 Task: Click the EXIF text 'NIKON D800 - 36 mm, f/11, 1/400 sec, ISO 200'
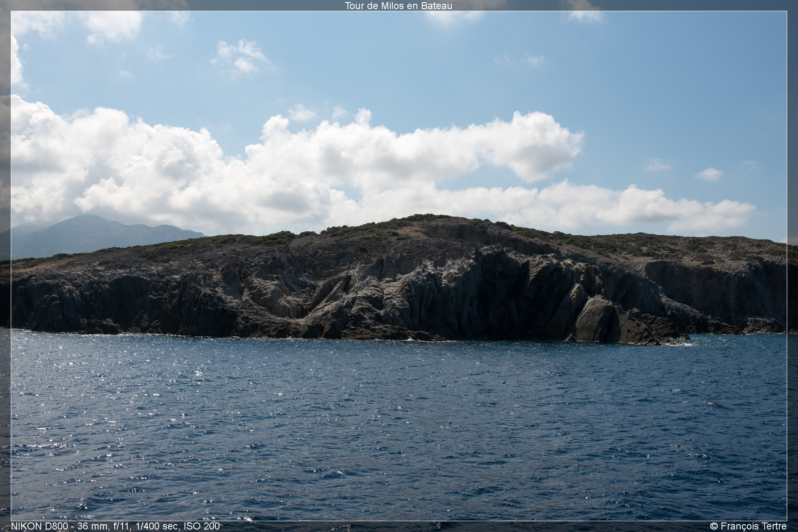coord(115,526)
